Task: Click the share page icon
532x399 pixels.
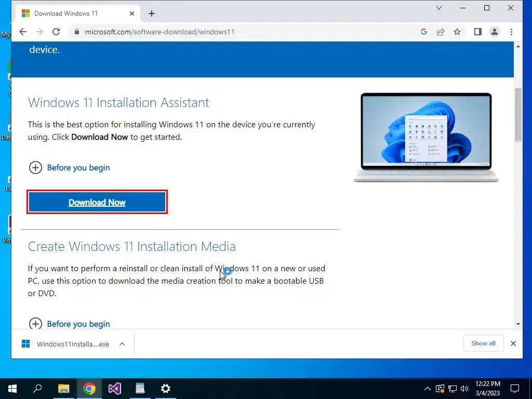Action: [x=441, y=32]
